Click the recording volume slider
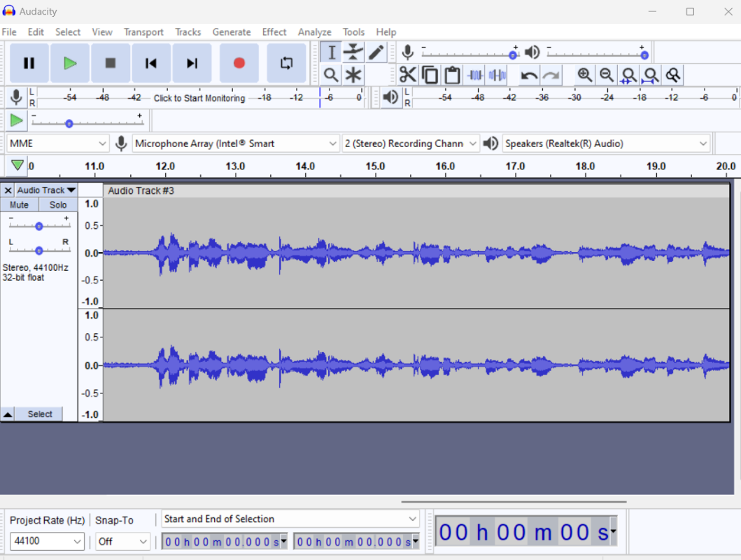The image size is (741, 560). pyautogui.click(x=470, y=55)
